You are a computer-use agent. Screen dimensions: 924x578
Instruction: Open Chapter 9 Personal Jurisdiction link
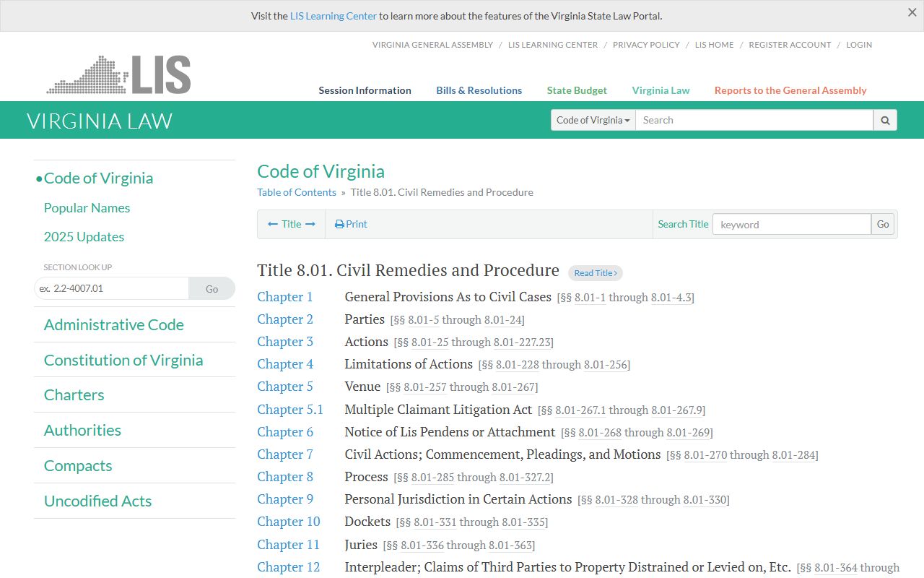coord(285,499)
